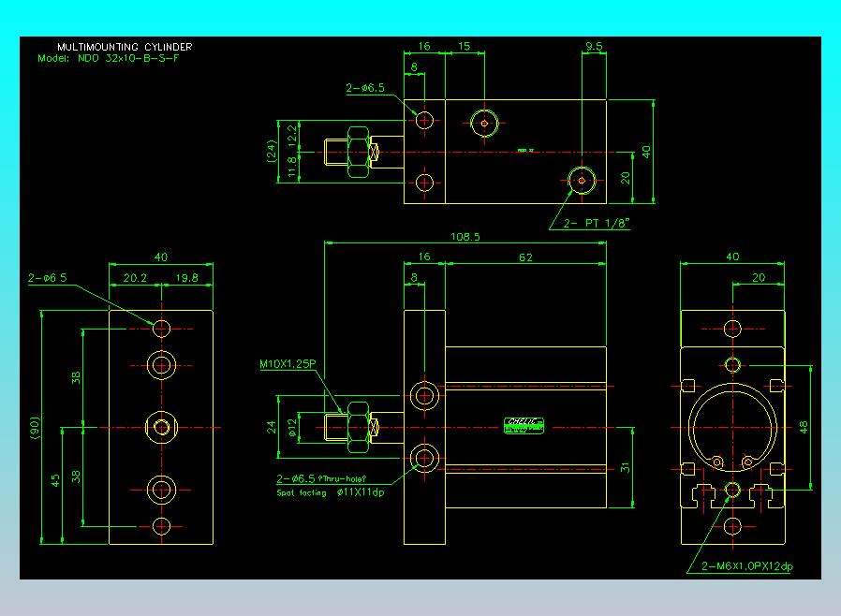Image resolution: width=841 pixels, height=616 pixels.
Task: Select the green CHELIC nameplate on cylinder body
Action: (x=524, y=425)
